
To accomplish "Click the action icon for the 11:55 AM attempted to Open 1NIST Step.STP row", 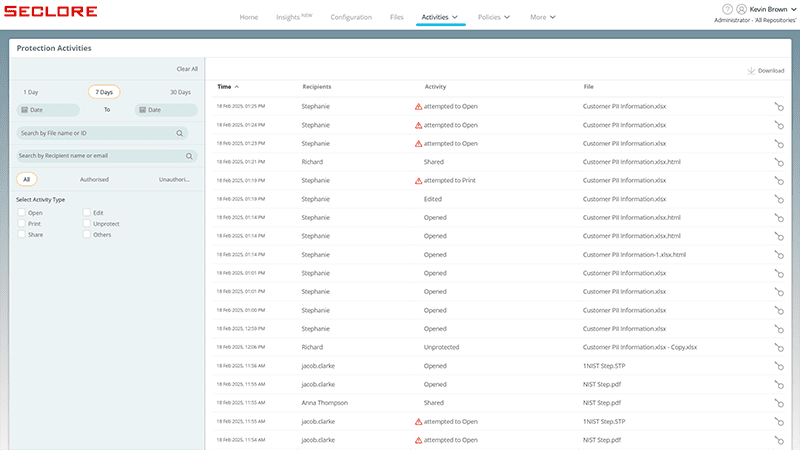I will [x=779, y=422].
